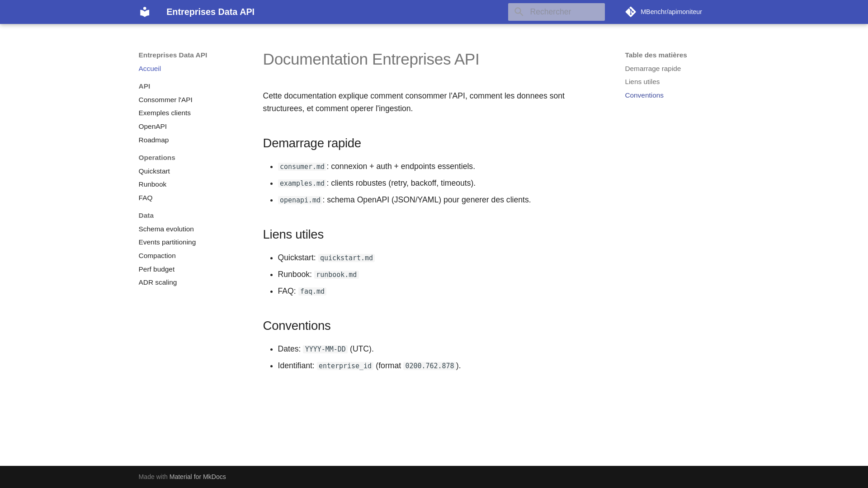Click the examples.md code text
The width and height of the screenshot is (868, 488).
click(302, 183)
